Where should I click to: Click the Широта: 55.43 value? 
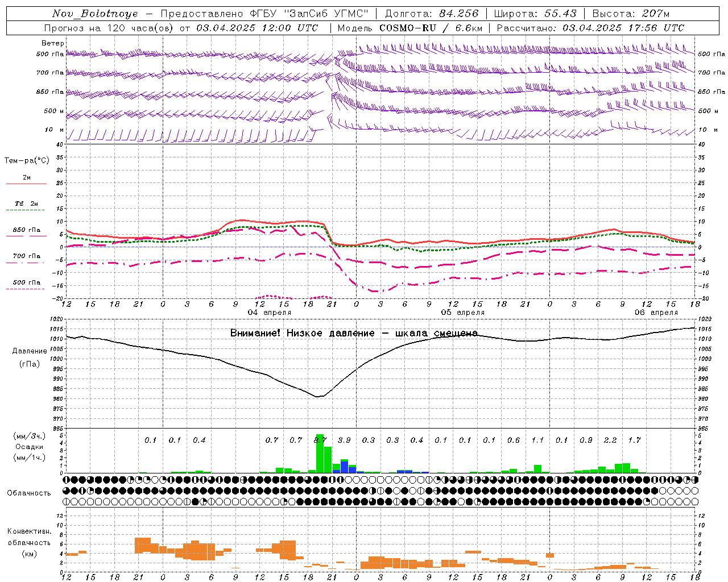[535, 14]
